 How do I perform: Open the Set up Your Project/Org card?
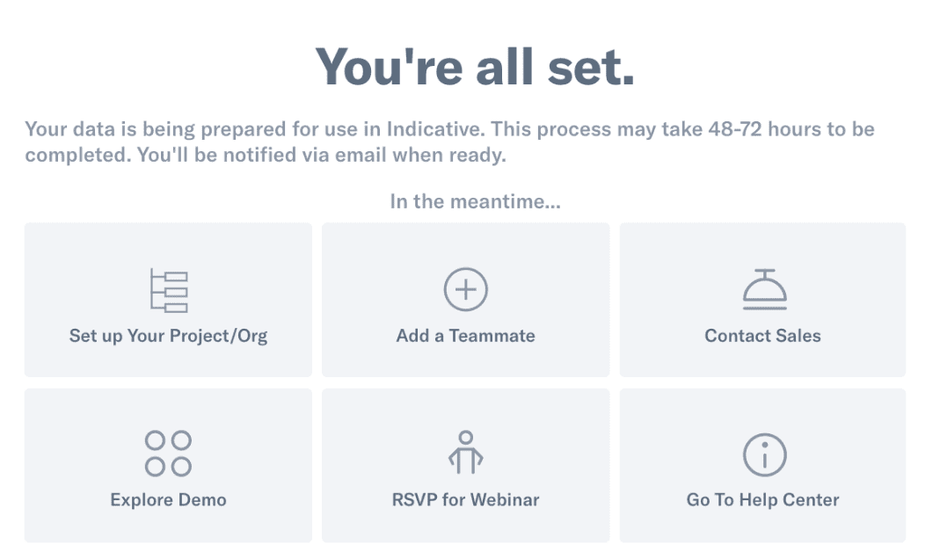click(x=168, y=299)
